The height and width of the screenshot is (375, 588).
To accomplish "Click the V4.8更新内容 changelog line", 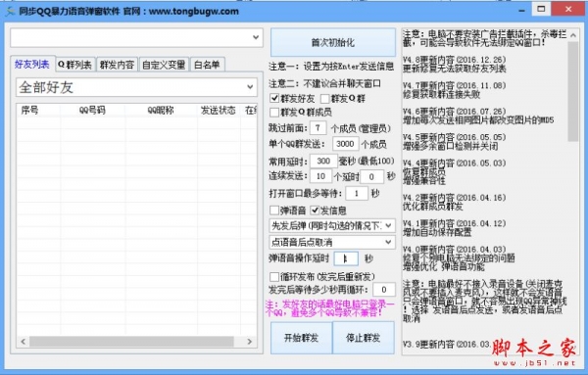I will click(x=454, y=60).
